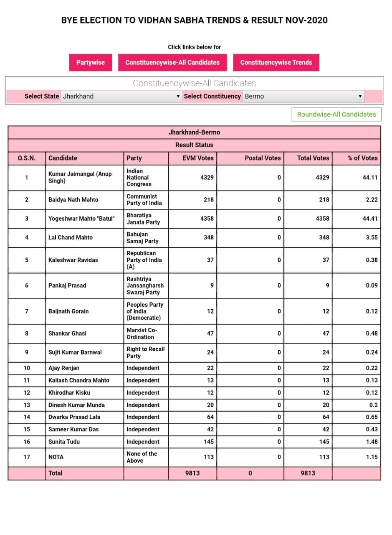Select candidate Kumar Jaimangal (Anup Singh)
Image resolution: width=392 pixels, height=535 pixels.
tap(80, 177)
